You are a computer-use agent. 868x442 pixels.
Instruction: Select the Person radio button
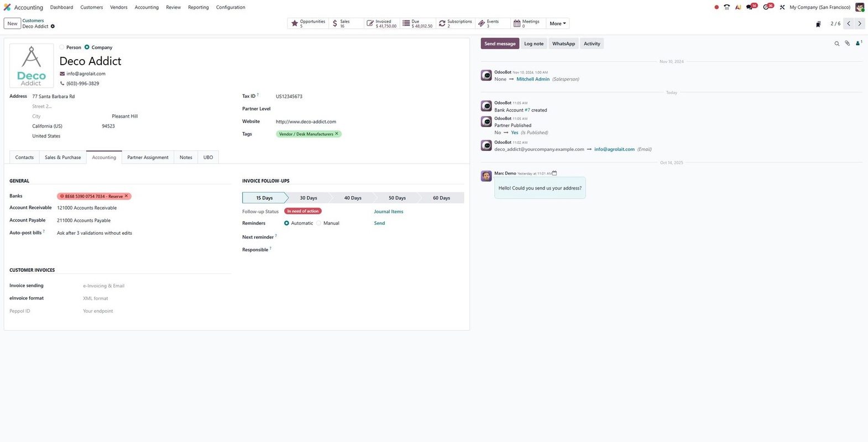coord(62,48)
